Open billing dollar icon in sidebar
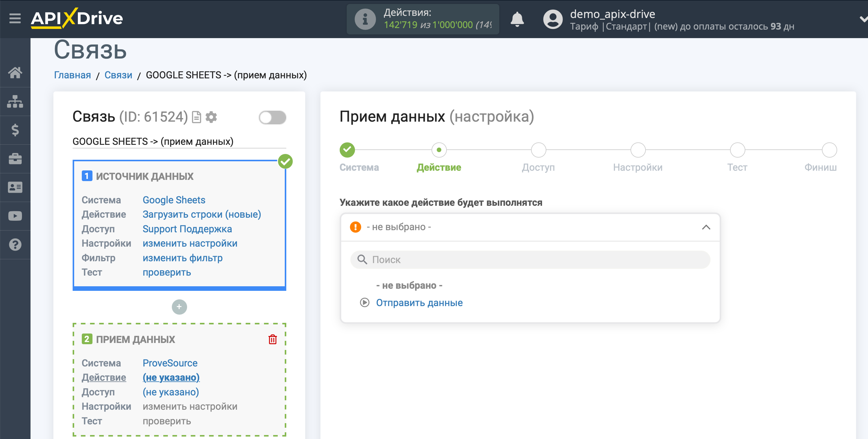The height and width of the screenshot is (439, 868). tap(15, 130)
